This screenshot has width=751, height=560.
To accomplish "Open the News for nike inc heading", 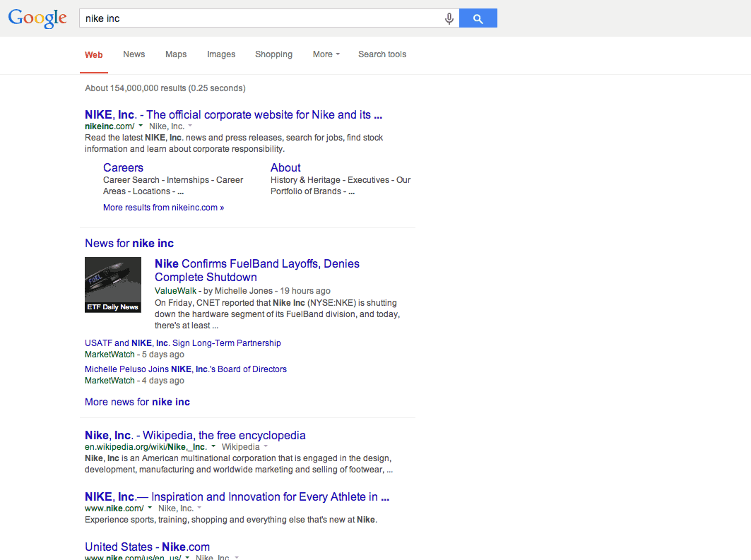I will point(129,243).
